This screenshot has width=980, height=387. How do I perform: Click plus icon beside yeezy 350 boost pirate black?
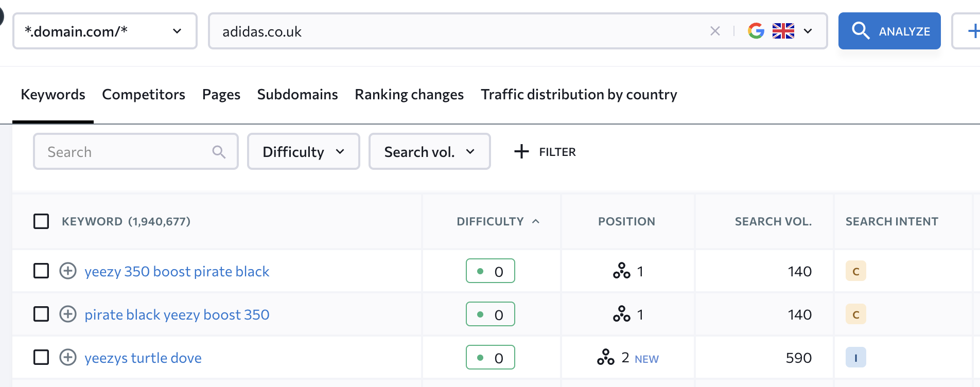[x=68, y=271]
